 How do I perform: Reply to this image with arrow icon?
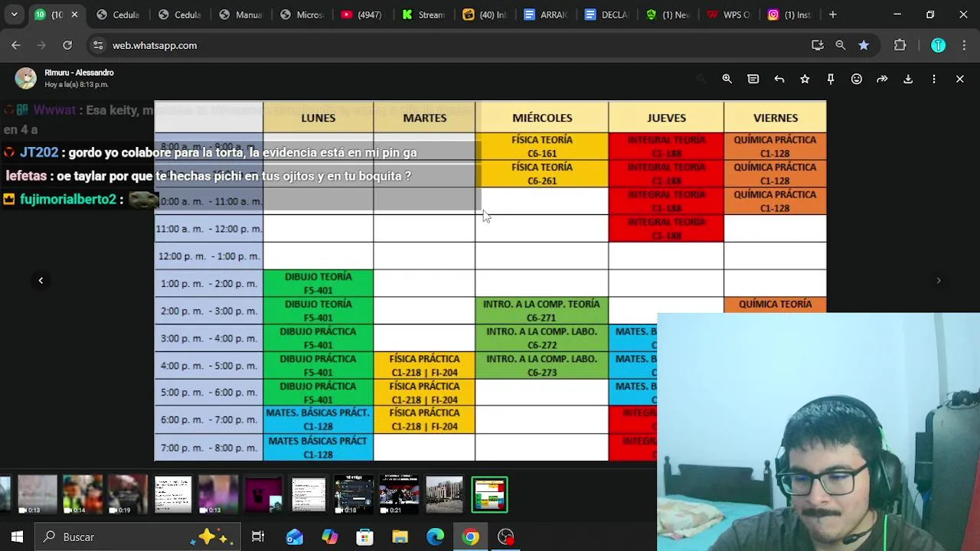coord(779,79)
